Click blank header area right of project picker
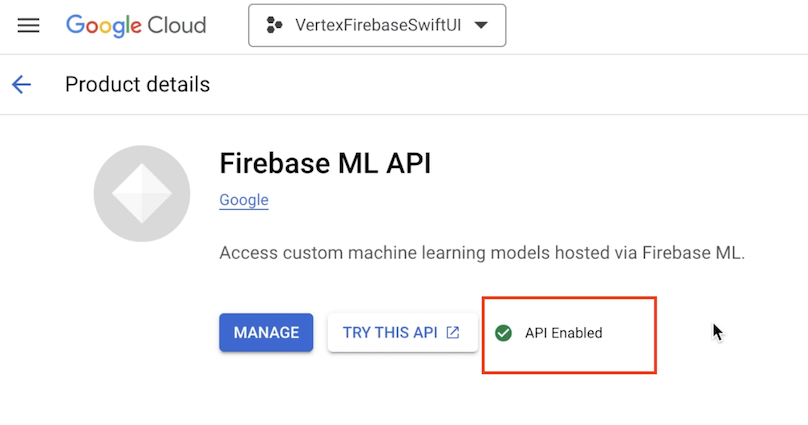Image resolution: width=808 pixels, height=425 pixels. (650, 26)
